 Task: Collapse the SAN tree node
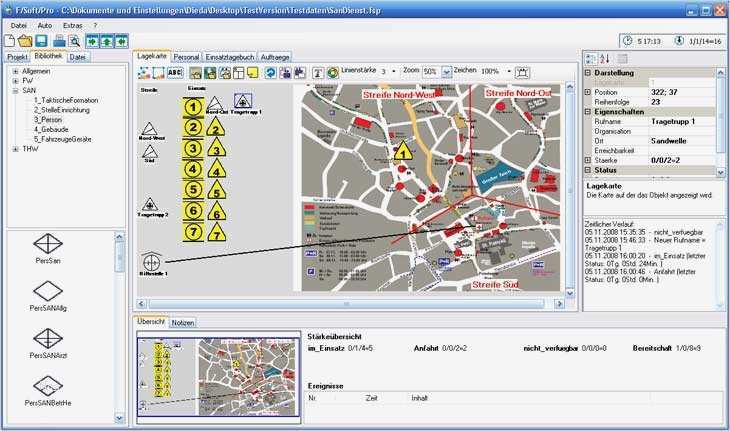tap(15, 90)
